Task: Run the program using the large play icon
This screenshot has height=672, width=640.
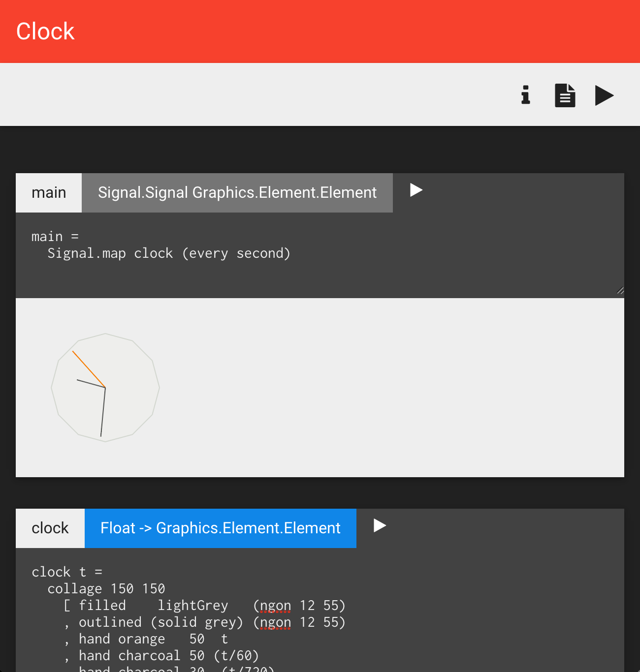Action: click(604, 95)
